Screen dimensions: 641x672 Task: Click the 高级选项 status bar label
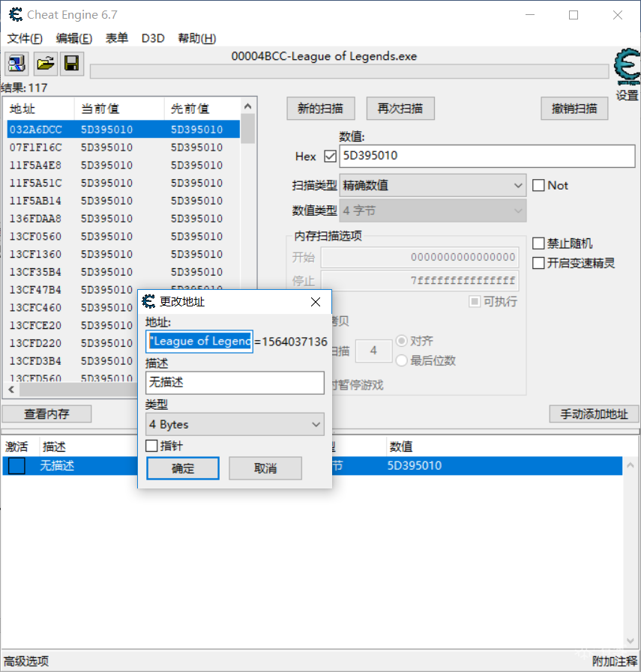pos(26,662)
